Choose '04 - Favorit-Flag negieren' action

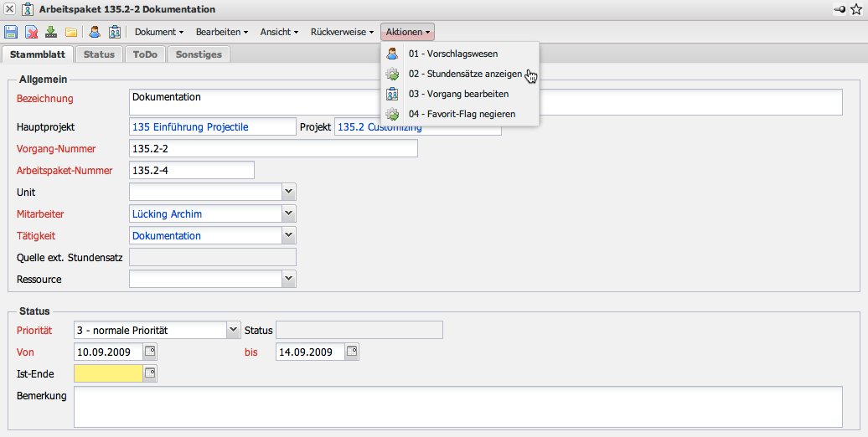[462, 114]
